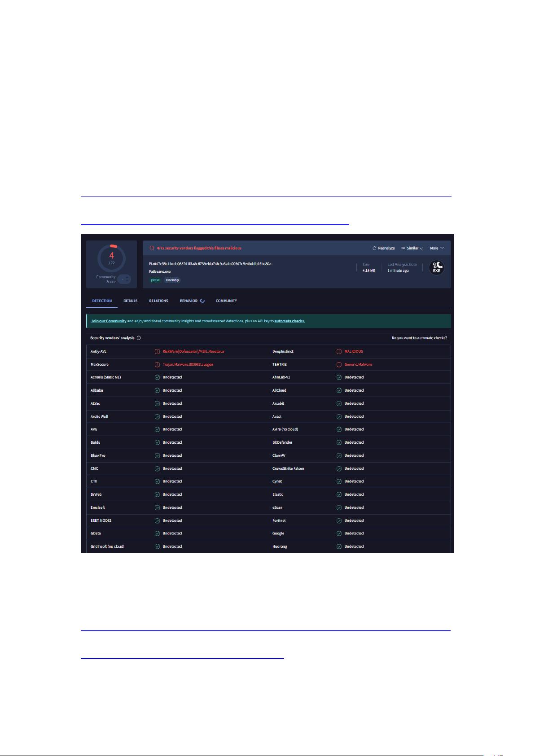Click the Emsisoft vendor name
535x756 pixels.
pos(98,507)
